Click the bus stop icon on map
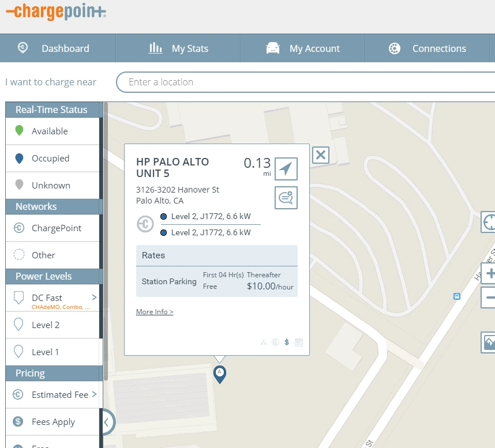Screen dimensions: 495x448 tap(457, 296)
